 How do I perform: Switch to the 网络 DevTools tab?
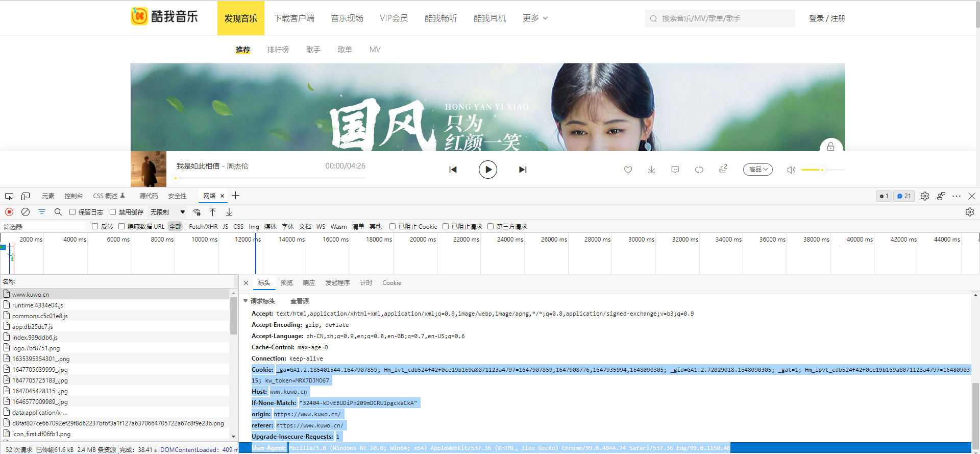[209, 196]
